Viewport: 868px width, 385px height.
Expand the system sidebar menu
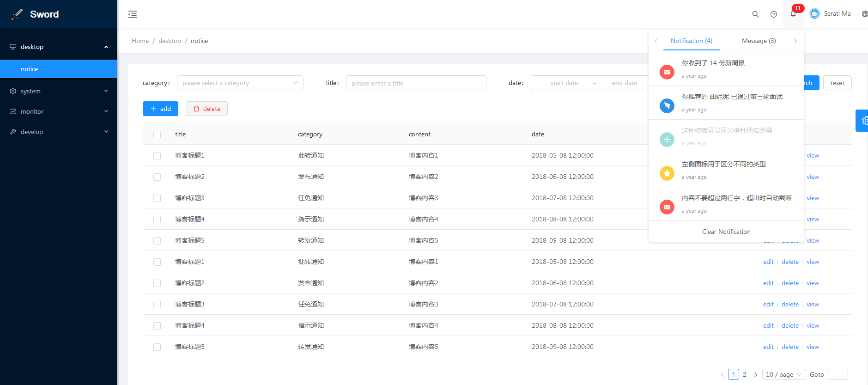point(58,91)
